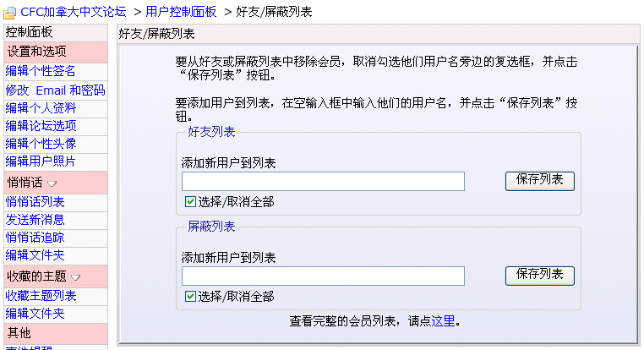644x350 pixels.
Task: Open 悄悄话列表 sidebar link
Action: tap(35, 202)
